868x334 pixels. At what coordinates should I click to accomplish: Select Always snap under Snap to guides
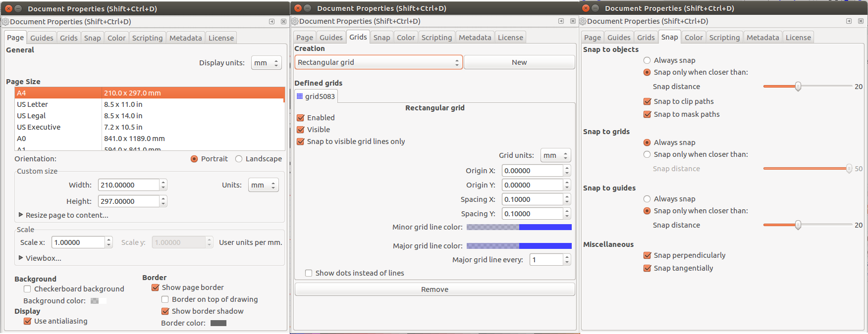(x=647, y=199)
